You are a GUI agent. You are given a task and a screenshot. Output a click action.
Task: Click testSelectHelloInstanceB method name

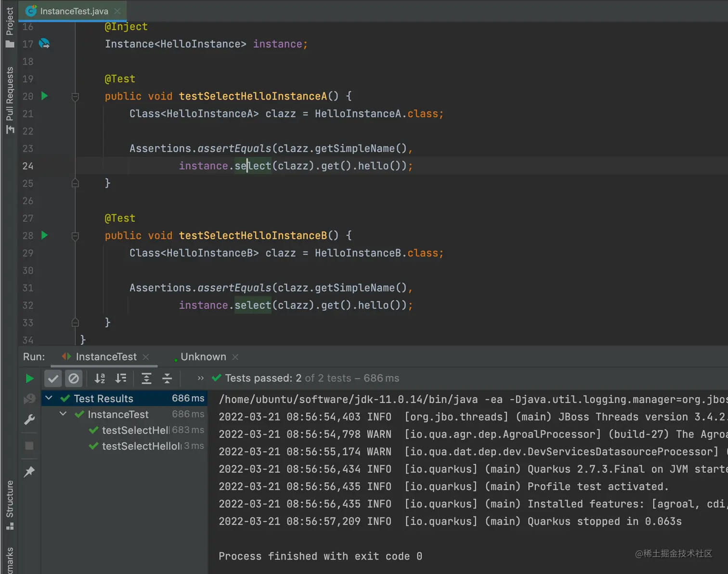253,236
